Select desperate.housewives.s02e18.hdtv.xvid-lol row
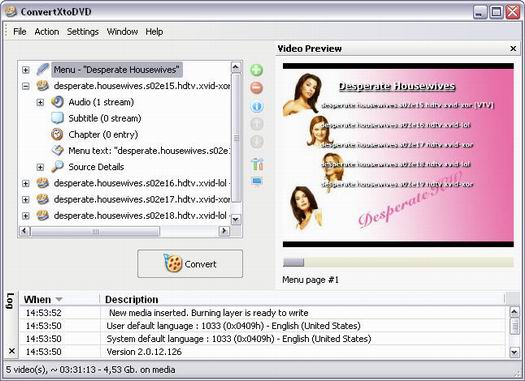This screenshot has width=525, height=381. coord(141,216)
